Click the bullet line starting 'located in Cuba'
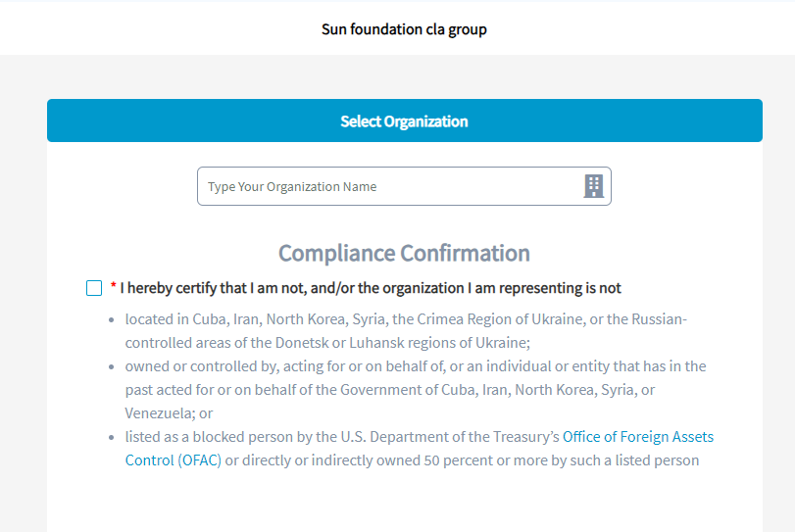Screen dimensions: 795x532 [x=406, y=319]
